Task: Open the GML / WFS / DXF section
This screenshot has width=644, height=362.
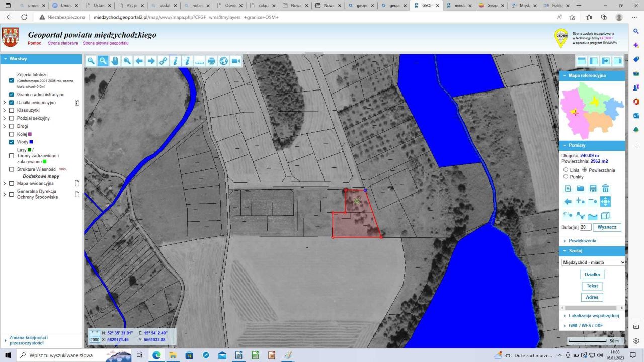Action: pos(585,326)
